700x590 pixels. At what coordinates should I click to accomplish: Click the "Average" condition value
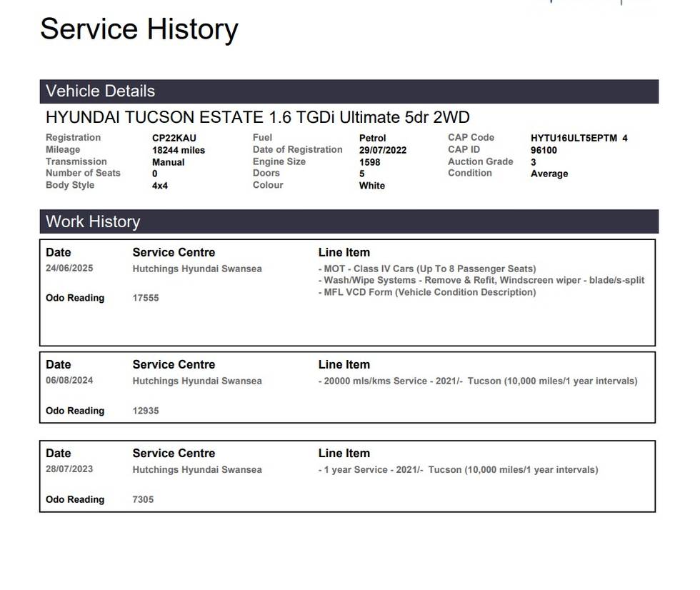coord(549,174)
